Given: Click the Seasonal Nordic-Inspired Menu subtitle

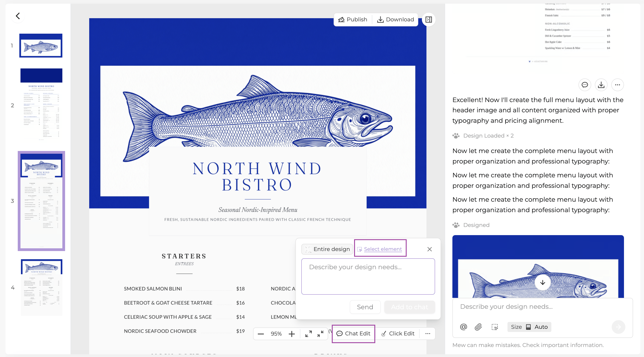Looking at the screenshot, I should pyautogui.click(x=258, y=210).
